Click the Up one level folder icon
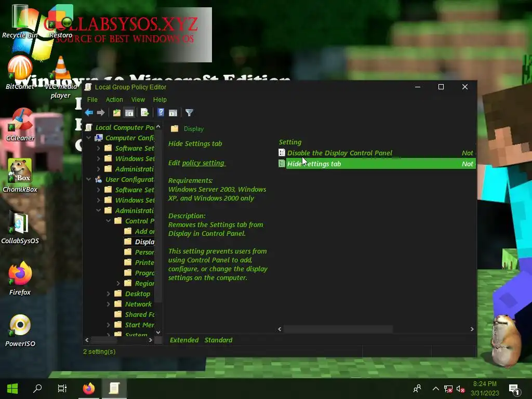The width and height of the screenshot is (532, 399). point(117,113)
